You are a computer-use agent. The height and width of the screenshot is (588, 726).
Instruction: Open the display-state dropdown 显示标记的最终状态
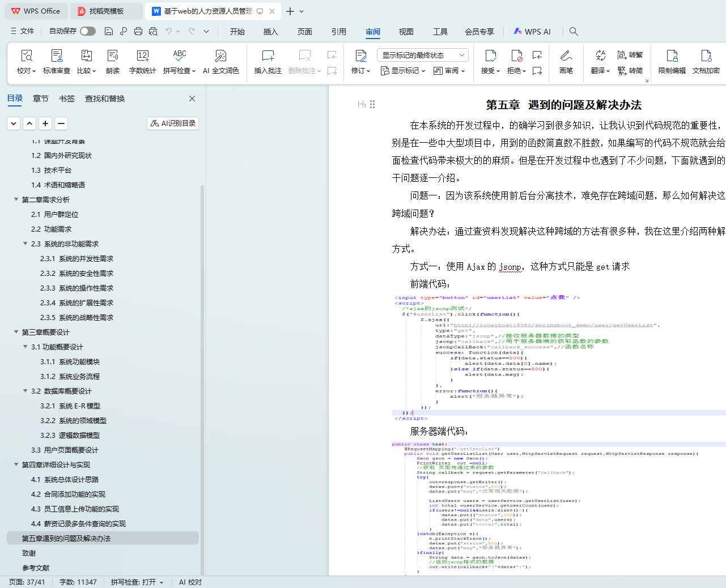coord(423,55)
